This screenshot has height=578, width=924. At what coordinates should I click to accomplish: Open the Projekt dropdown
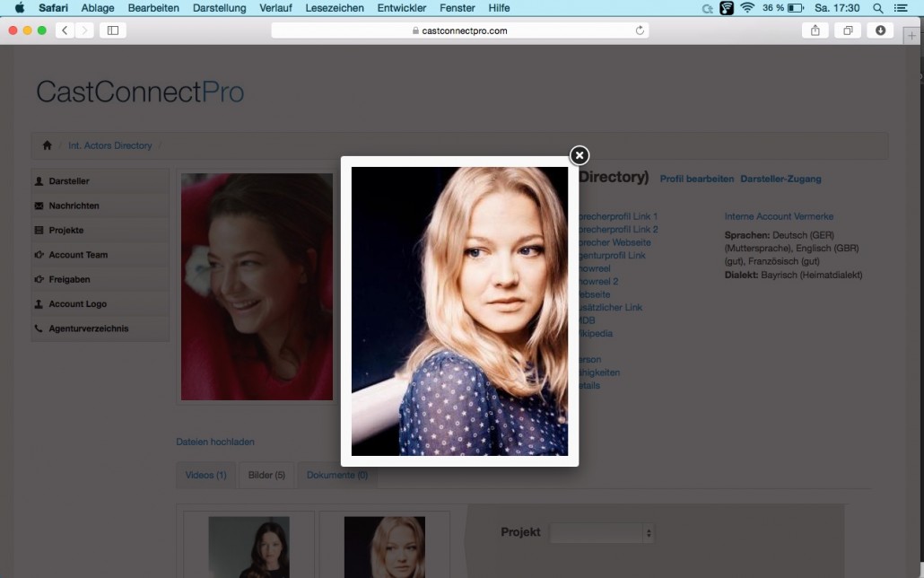(602, 532)
